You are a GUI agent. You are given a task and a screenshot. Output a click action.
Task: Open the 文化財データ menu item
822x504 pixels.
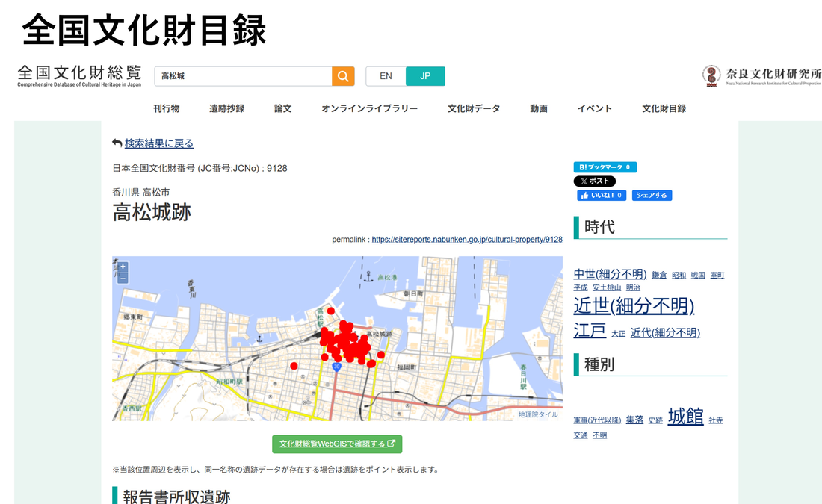tap(474, 108)
